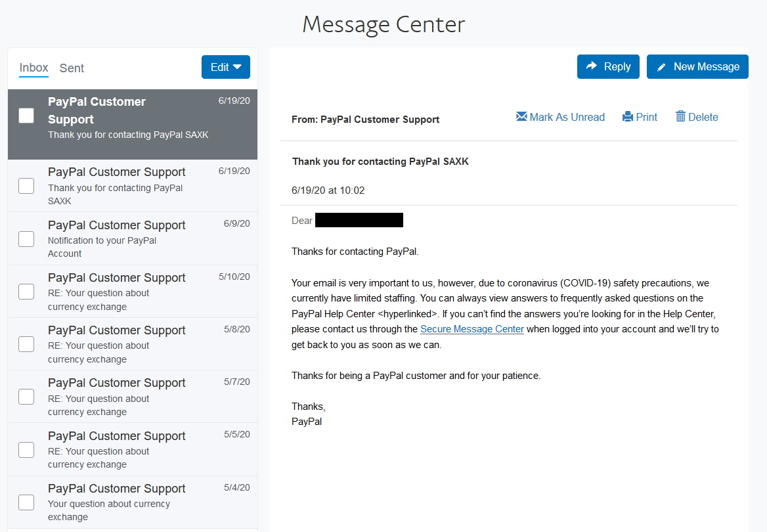
Task: Tick checkbox of 5/4/20 currency exchange message
Action: coord(26,502)
